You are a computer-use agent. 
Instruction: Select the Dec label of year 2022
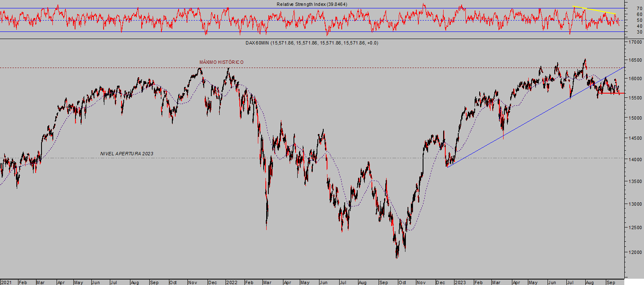(440, 282)
